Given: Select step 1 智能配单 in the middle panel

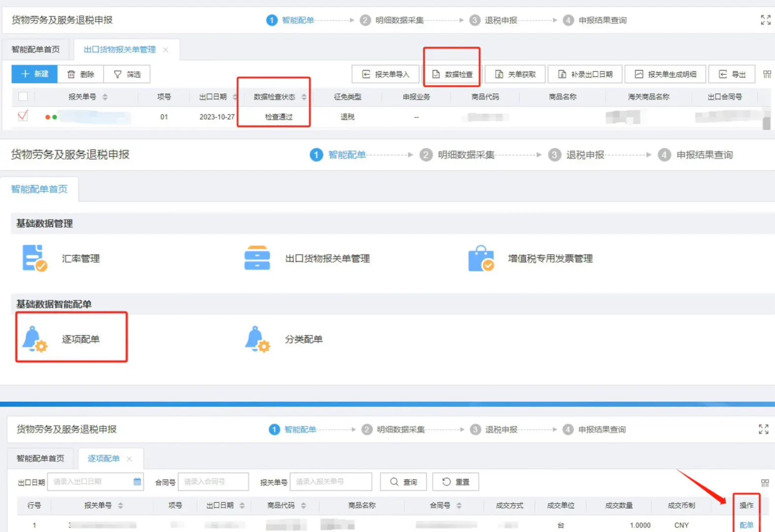Looking at the screenshot, I should point(338,155).
